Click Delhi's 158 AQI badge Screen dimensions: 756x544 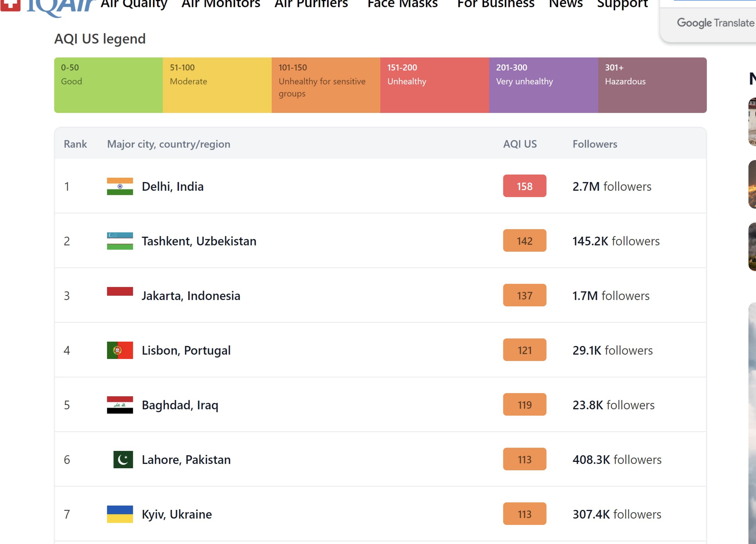click(x=524, y=186)
